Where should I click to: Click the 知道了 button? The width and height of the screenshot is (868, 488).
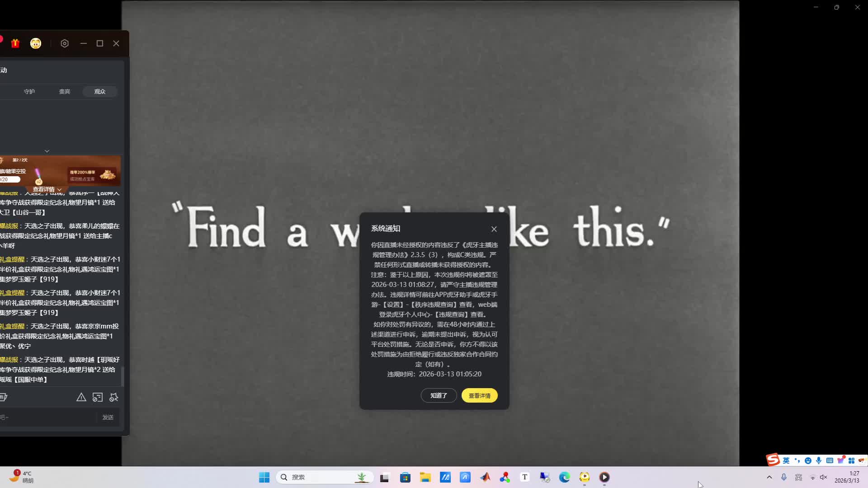click(439, 395)
